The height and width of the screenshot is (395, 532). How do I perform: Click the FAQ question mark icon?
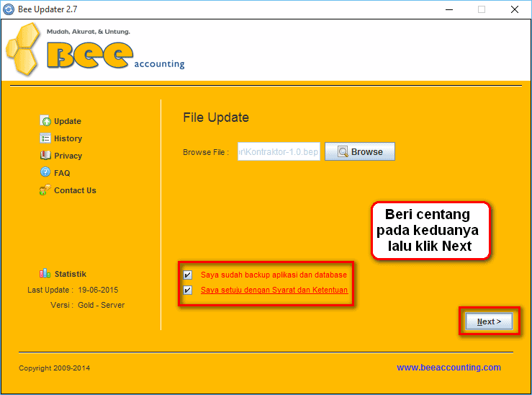[45, 172]
